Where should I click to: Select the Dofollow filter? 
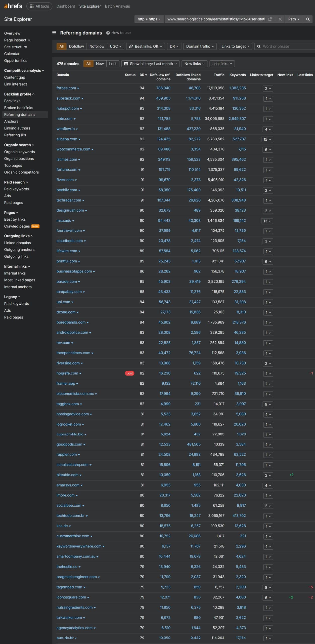pyautogui.click(x=76, y=46)
